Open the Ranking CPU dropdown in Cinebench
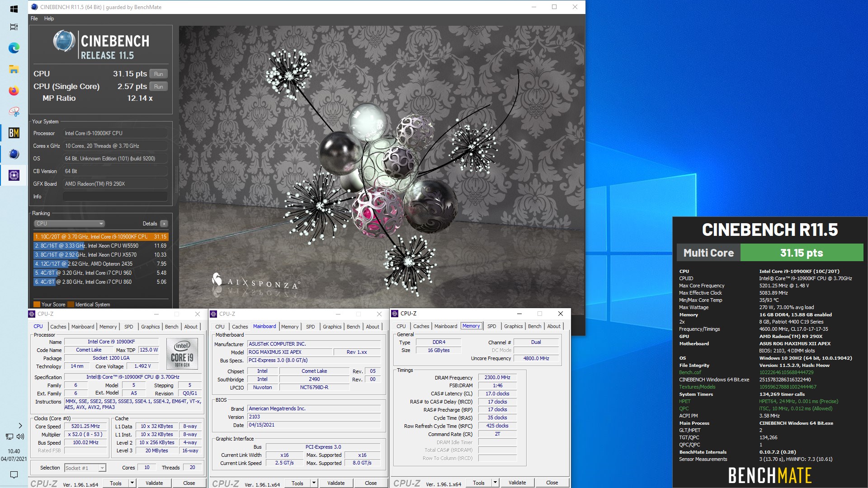This screenshot has height=488, width=868. click(69, 224)
